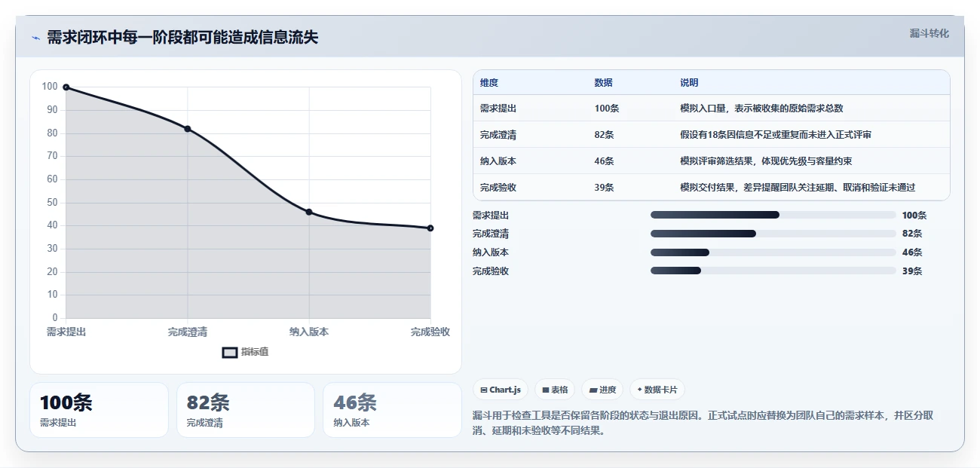The image size is (980, 468).
Task: Click the 数据卡片 chip star icon
Action: (639, 390)
